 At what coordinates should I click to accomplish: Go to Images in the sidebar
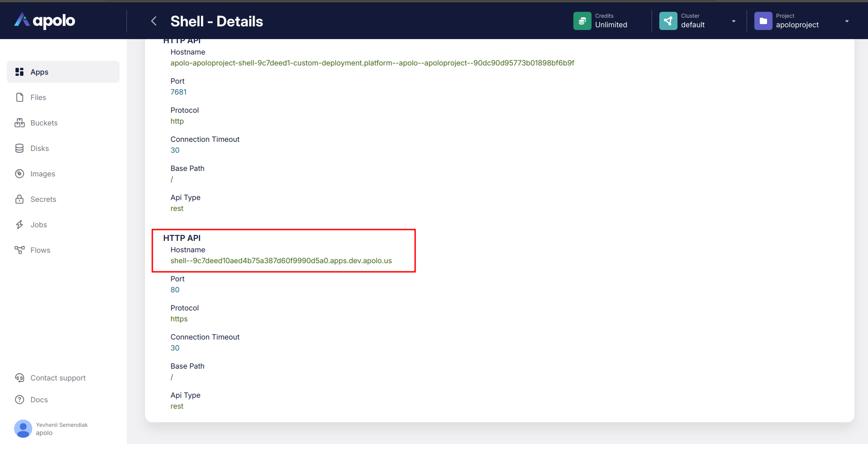click(42, 174)
